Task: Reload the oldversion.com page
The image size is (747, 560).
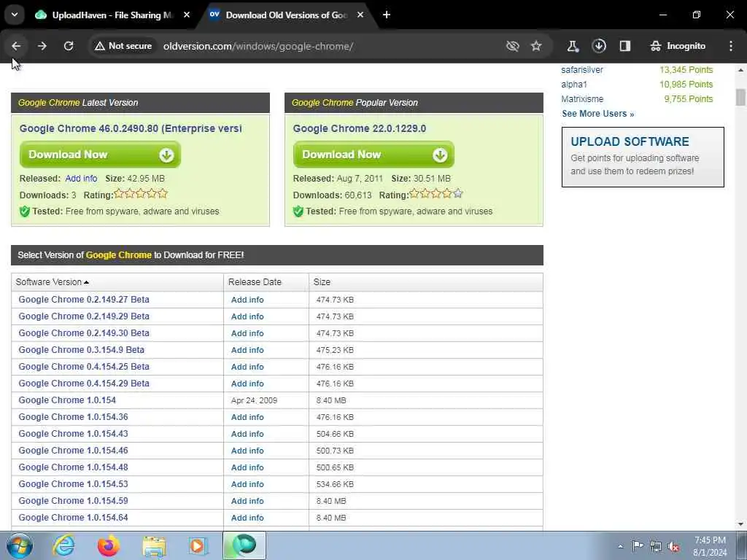Action: pyautogui.click(x=69, y=46)
